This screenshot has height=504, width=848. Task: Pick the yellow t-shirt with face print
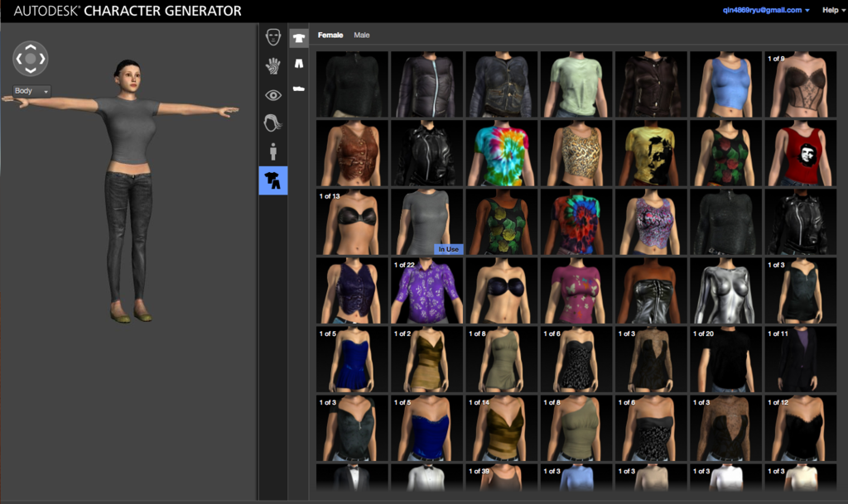click(651, 153)
